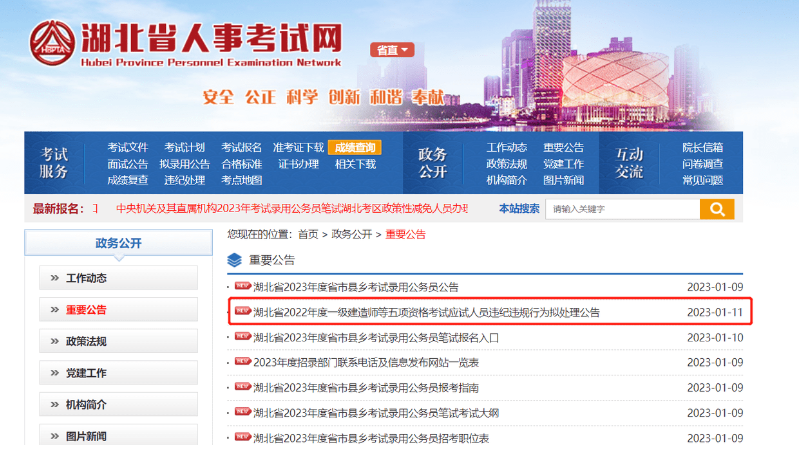
Task: Select 党建工作 in the left sidebar
Action: 119,373
